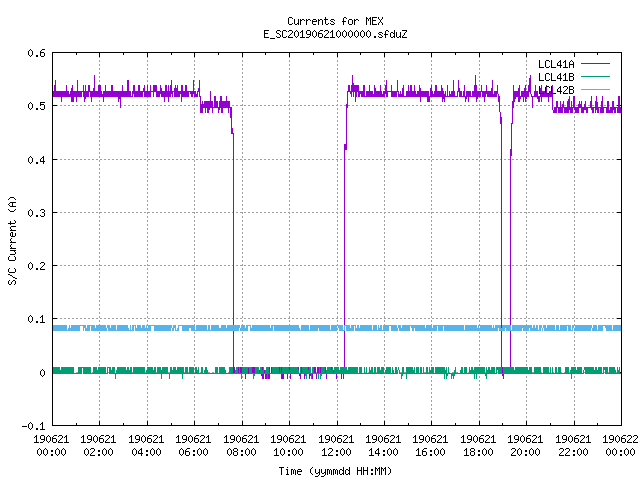Click the y-axis label 'S/C Current (A)'
This screenshot has width=640, height=480.
tap(12, 240)
